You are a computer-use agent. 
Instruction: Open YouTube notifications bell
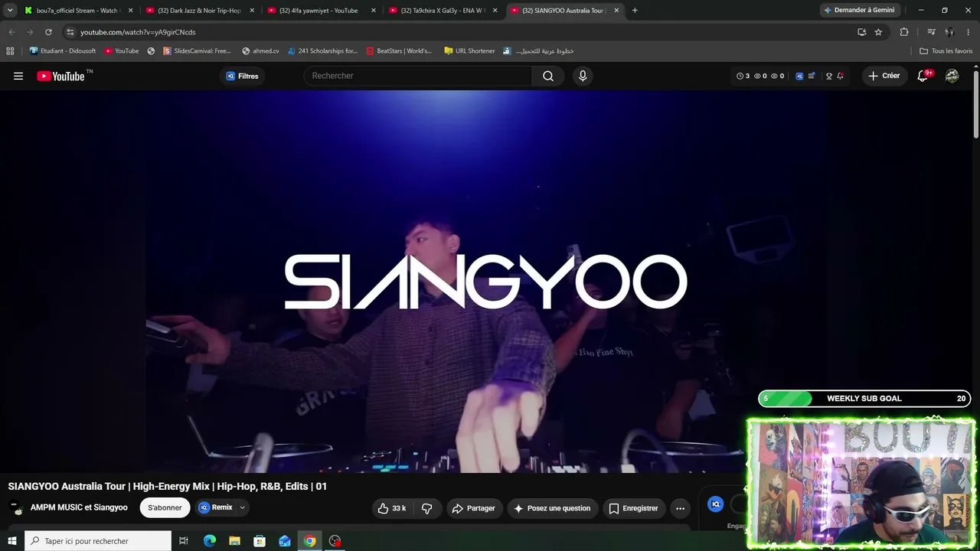tap(923, 76)
